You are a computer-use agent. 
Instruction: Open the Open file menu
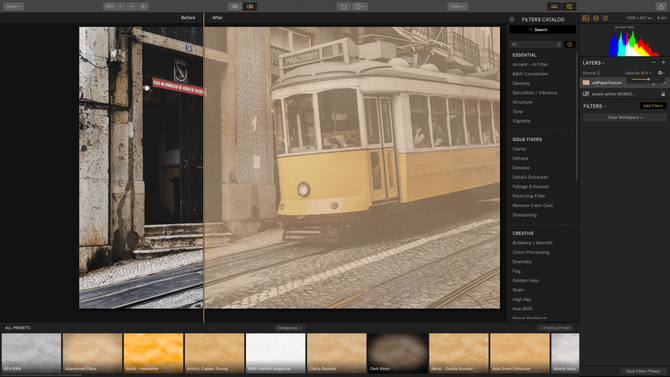[x=14, y=6]
